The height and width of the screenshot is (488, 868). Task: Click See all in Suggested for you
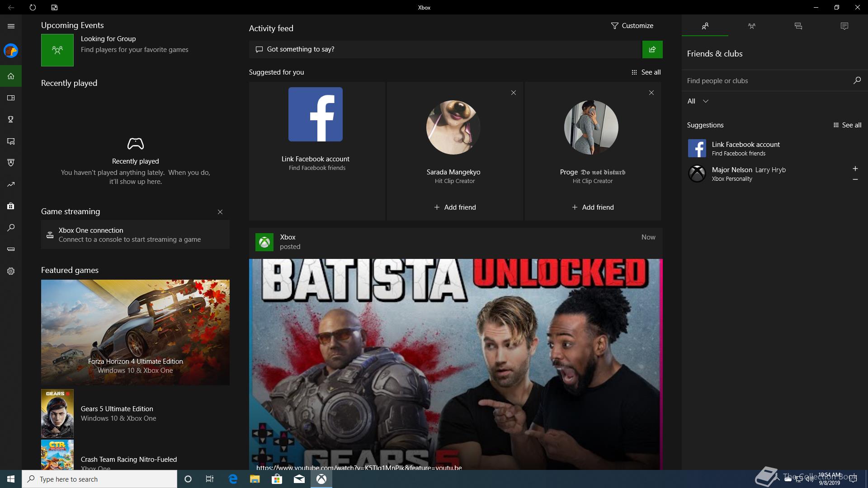click(646, 72)
